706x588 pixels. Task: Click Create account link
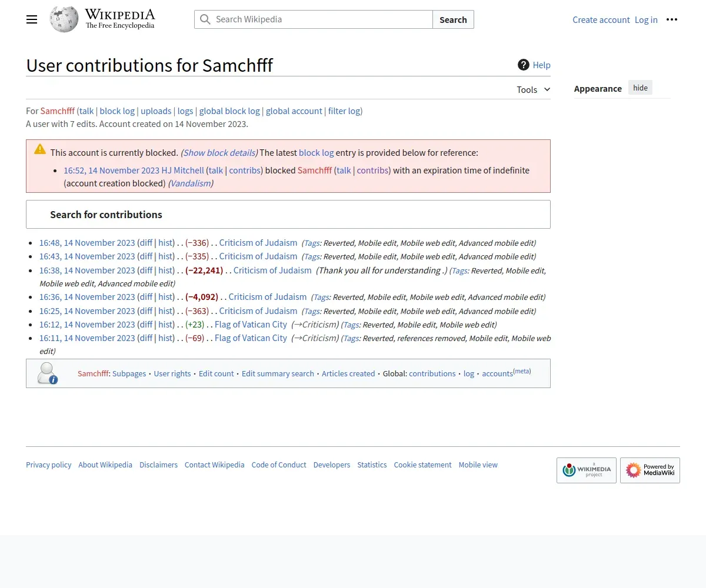[601, 19]
